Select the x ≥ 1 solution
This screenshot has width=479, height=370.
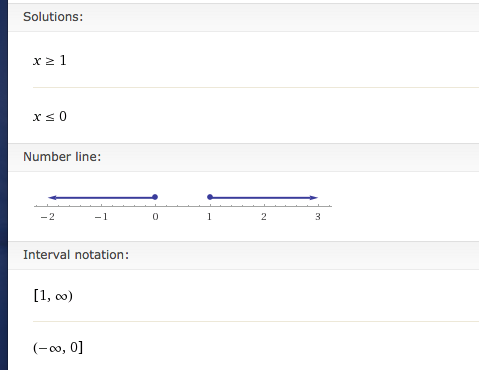[x=50, y=60]
